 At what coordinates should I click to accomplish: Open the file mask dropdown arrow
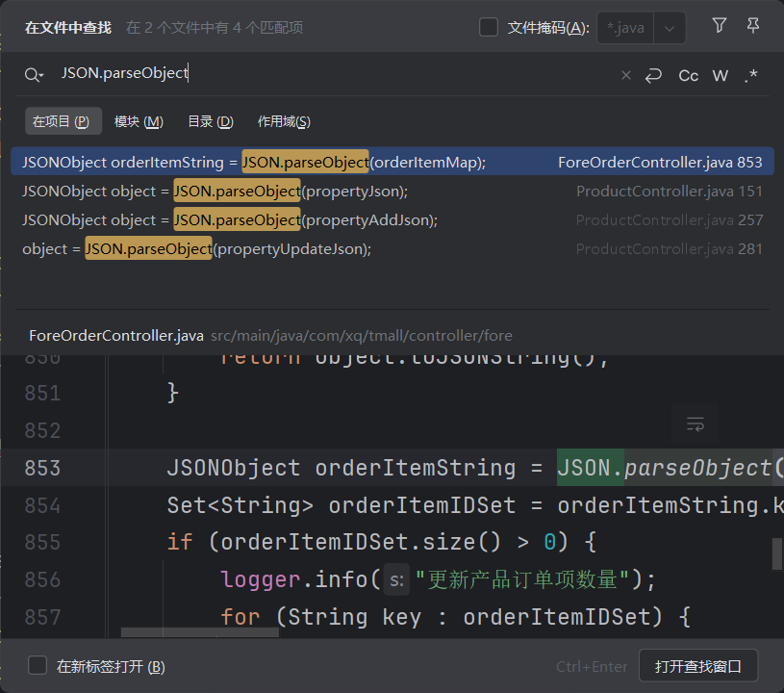pyautogui.click(x=669, y=28)
